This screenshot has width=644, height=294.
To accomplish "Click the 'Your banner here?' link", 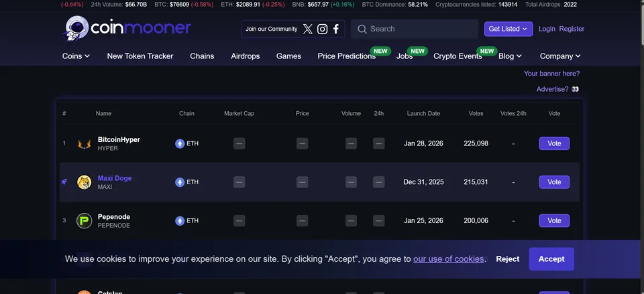I will point(551,74).
